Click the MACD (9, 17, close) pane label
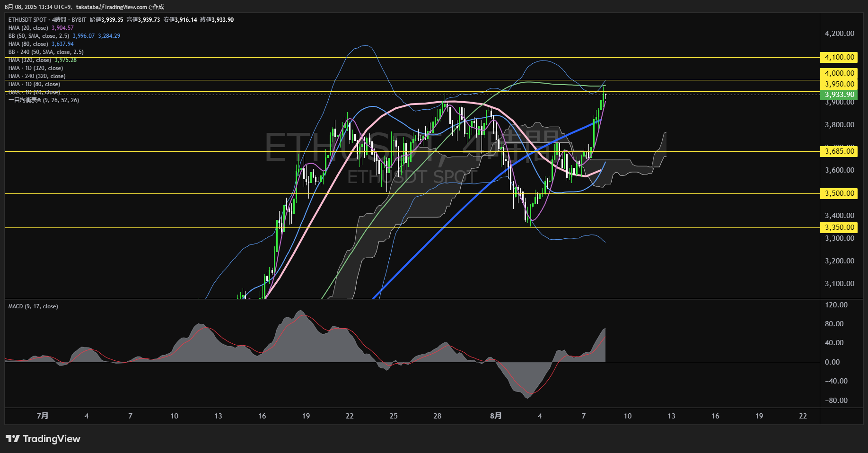Viewport: 868px width, 453px height. pos(33,306)
